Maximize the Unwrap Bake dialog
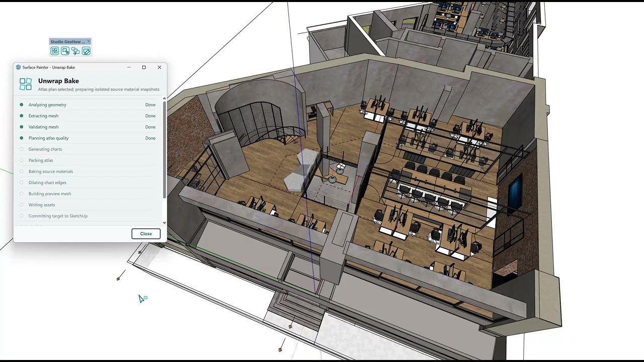644x362 pixels. tap(144, 67)
